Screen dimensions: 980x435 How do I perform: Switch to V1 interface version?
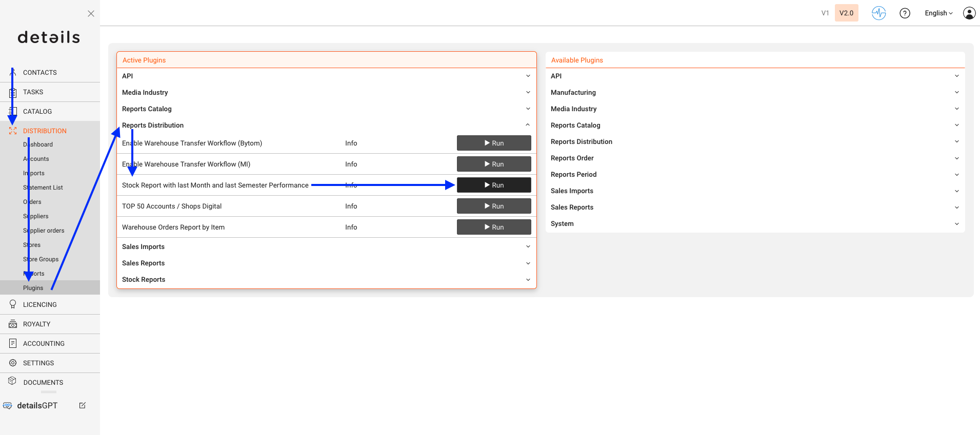825,13
